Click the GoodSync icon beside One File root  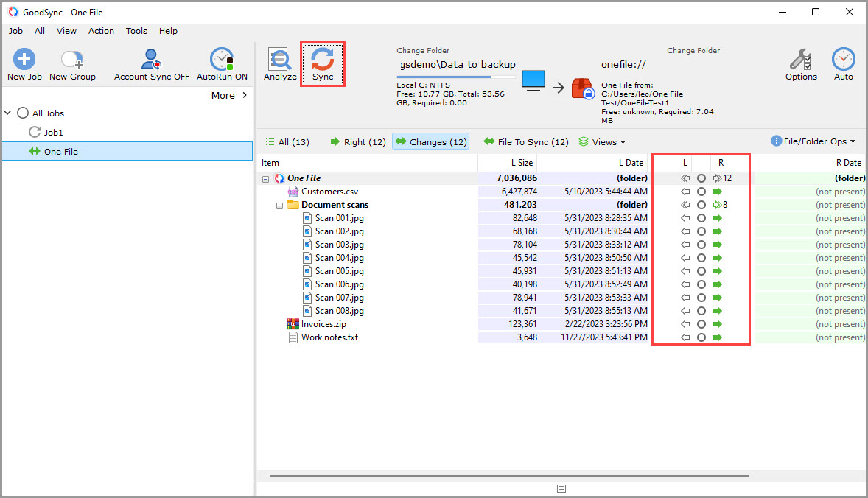point(279,178)
